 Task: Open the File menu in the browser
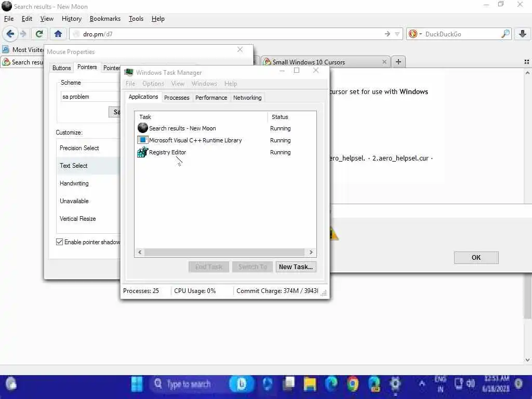pos(9,19)
